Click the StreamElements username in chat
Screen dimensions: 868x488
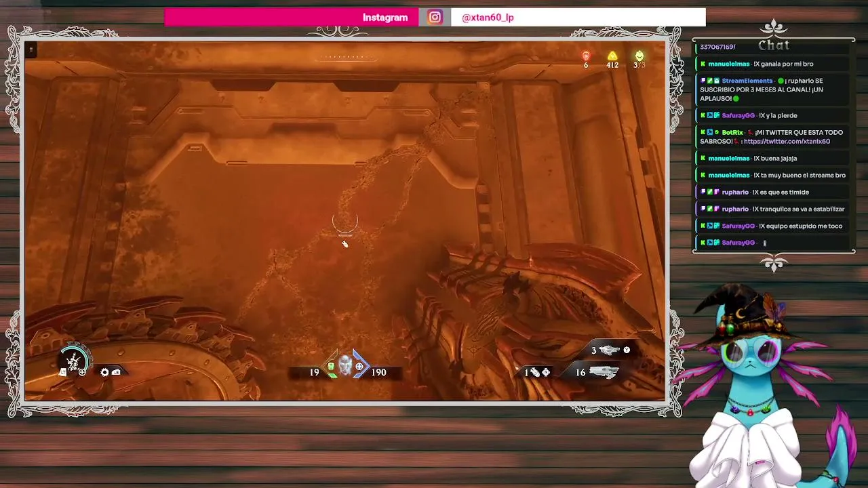pos(747,81)
